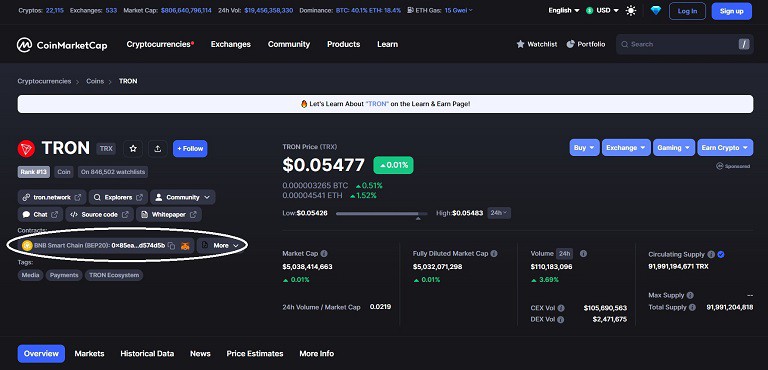Click the search field
The width and height of the screenshot is (768, 370).
pyautogui.click(x=684, y=44)
